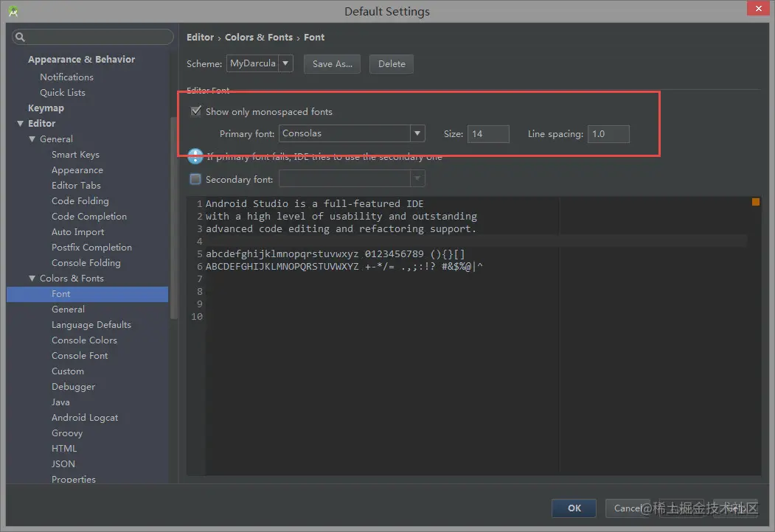Open Debugger color settings
The image size is (775, 532).
(x=74, y=387)
